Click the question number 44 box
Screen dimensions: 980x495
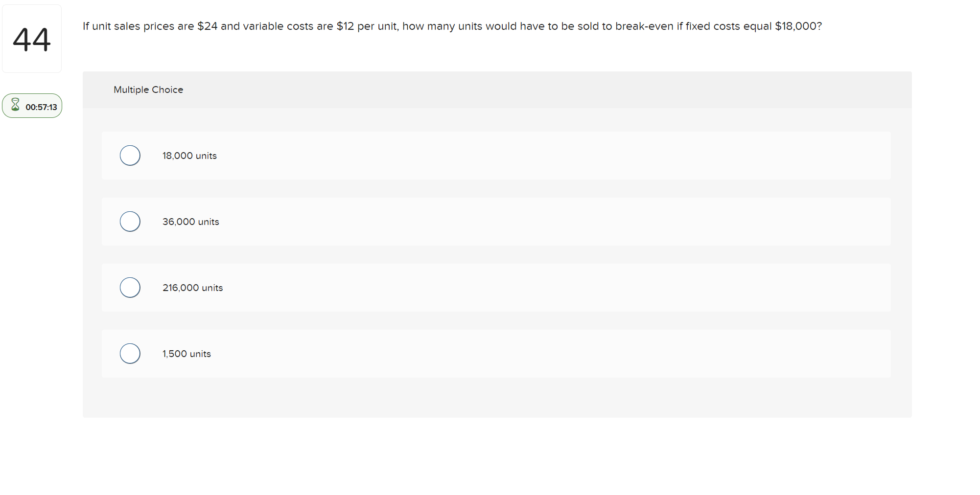tap(32, 38)
